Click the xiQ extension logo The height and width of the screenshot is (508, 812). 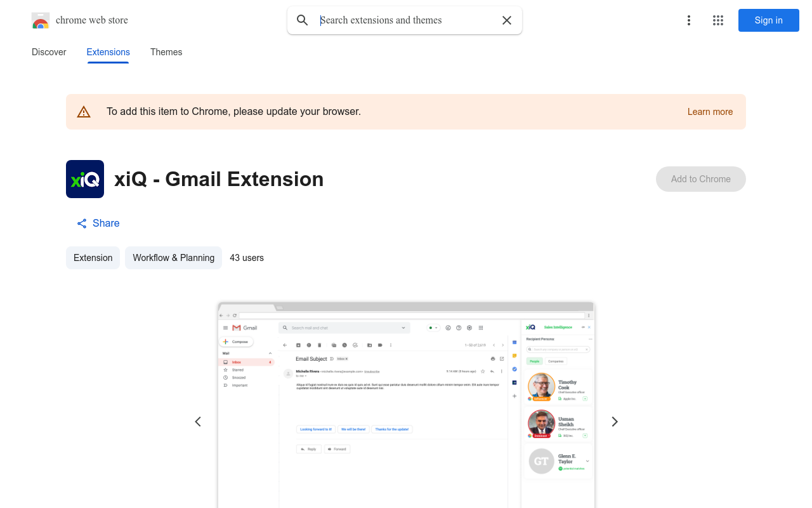(85, 179)
